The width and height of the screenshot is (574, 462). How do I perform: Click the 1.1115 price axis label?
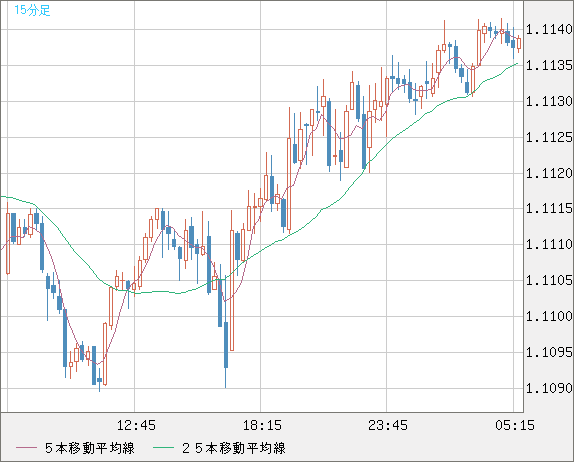(549, 209)
